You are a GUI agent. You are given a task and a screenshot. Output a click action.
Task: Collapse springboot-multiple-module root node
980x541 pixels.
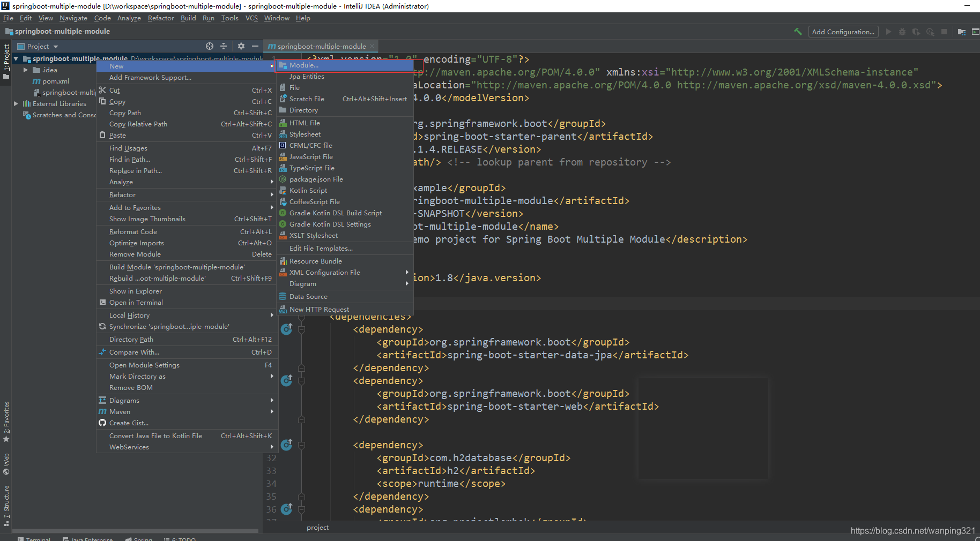tap(16, 59)
